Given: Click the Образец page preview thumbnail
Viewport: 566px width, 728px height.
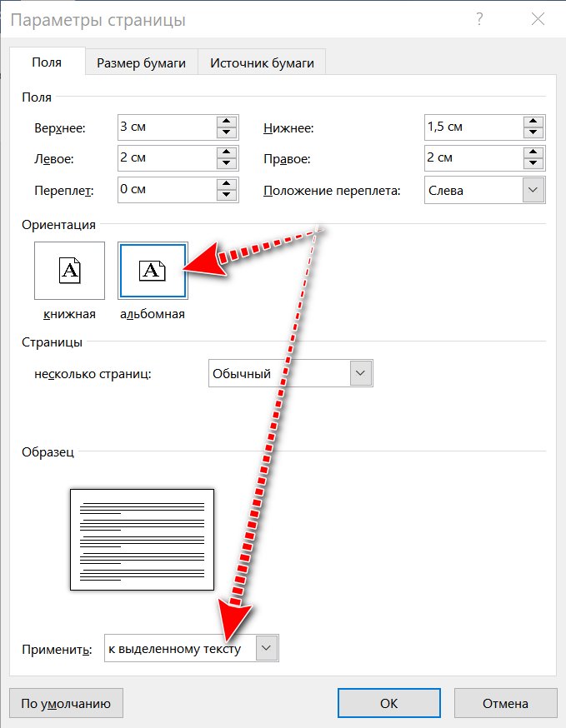Looking at the screenshot, I should [142, 540].
